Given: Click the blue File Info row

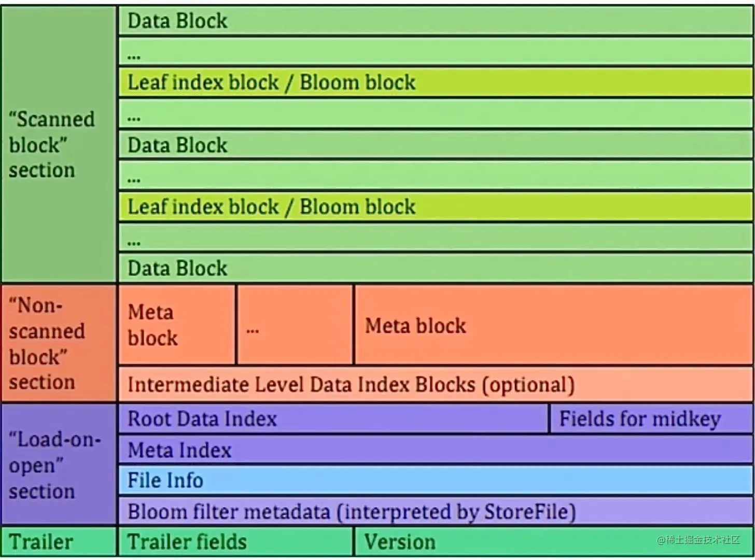Looking at the screenshot, I should [436, 480].
